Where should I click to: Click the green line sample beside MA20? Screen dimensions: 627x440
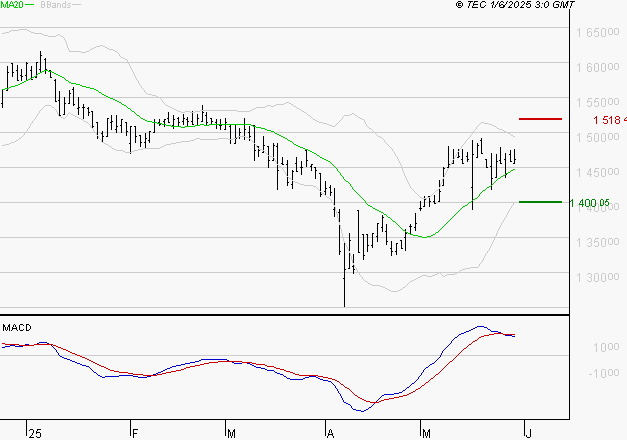click(x=30, y=6)
